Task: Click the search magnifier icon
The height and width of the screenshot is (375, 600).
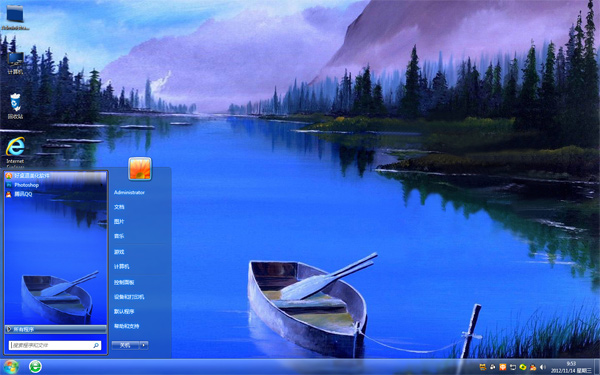Action: 96,346
